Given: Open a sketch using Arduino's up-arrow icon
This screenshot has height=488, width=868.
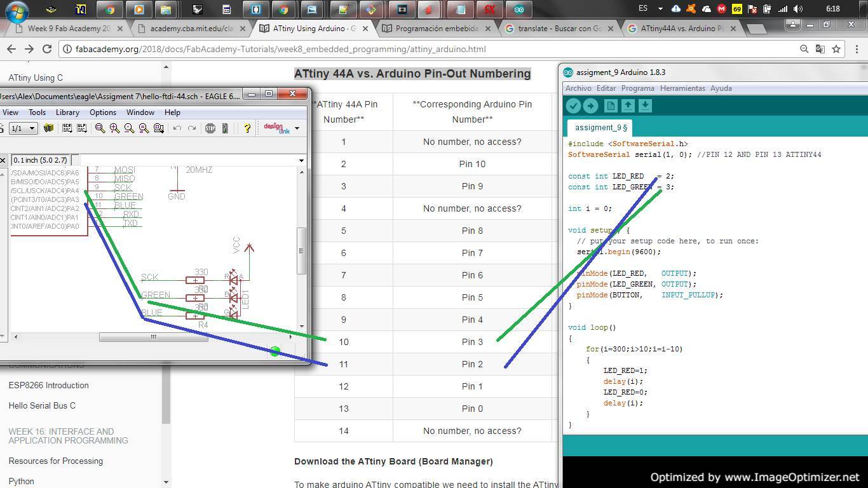Looking at the screenshot, I should click(628, 106).
